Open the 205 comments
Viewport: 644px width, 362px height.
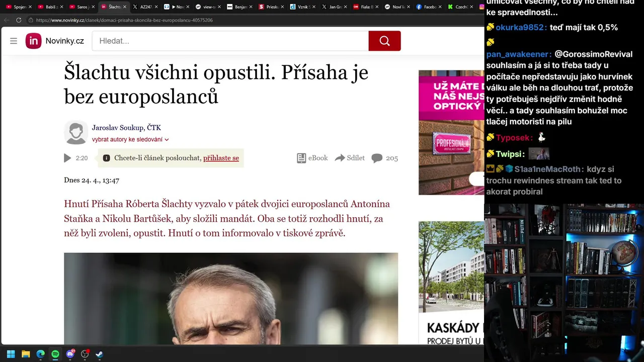pyautogui.click(x=385, y=158)
